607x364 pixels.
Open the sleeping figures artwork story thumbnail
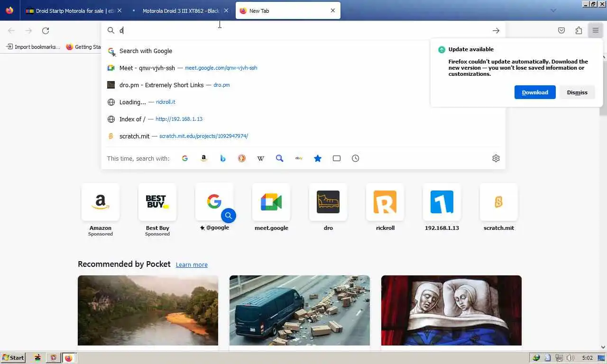[451, 310]
